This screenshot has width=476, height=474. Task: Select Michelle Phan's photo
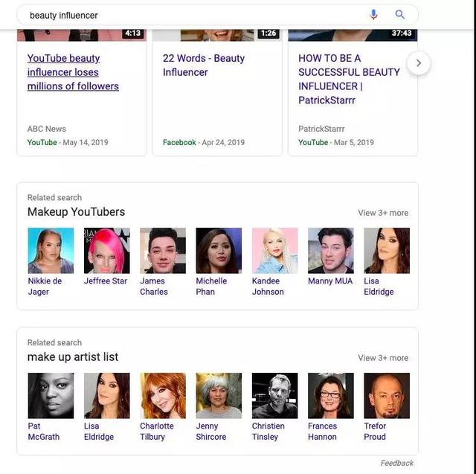(219, 251)
